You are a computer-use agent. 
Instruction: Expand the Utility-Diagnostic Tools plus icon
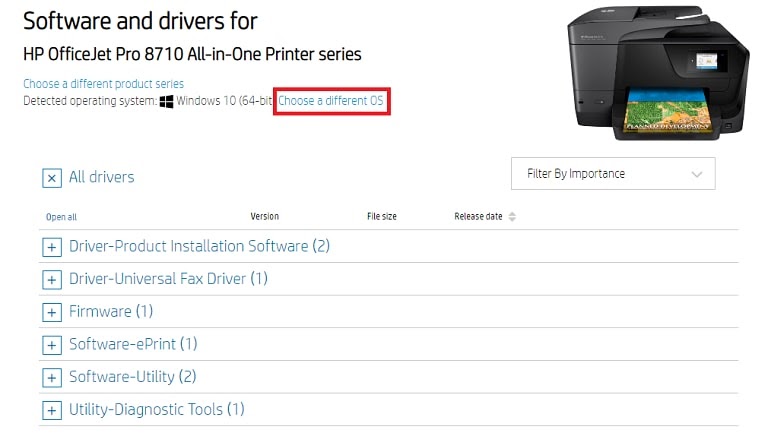[x=52, y=410]
